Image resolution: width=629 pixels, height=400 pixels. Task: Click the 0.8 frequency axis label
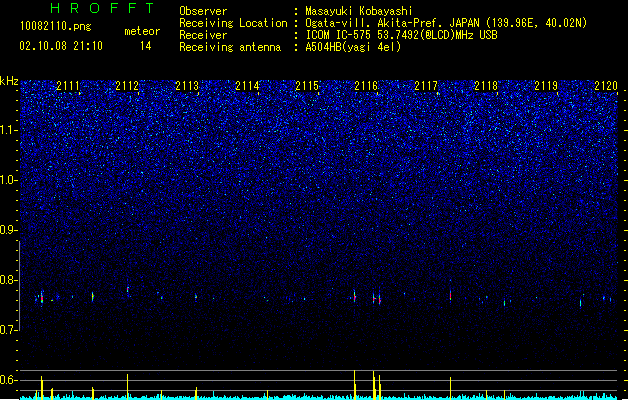(9, 280)
